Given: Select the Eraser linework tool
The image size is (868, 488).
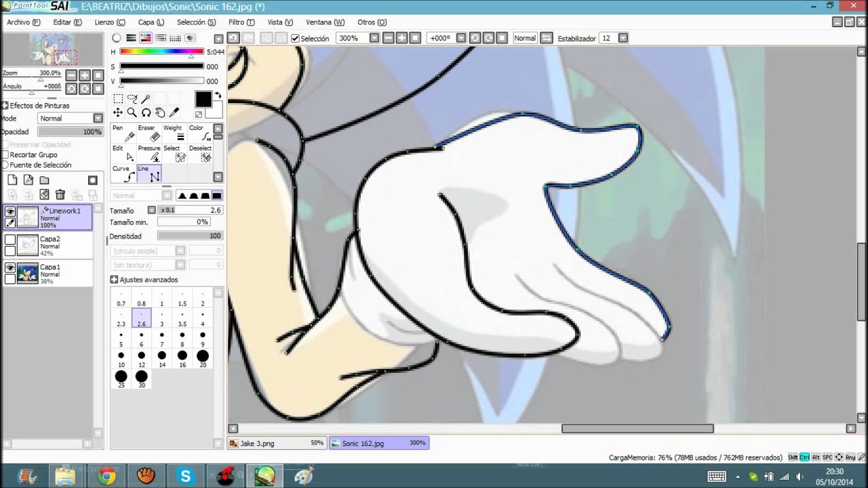Looking at the screenshot, I should pos(149,133).
